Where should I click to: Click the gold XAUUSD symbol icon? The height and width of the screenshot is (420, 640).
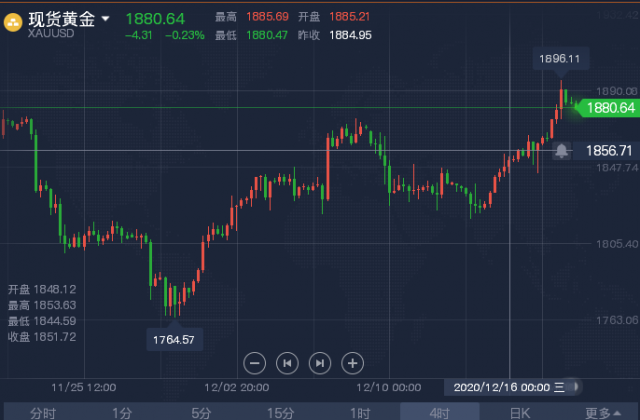(x=13, y=22)
